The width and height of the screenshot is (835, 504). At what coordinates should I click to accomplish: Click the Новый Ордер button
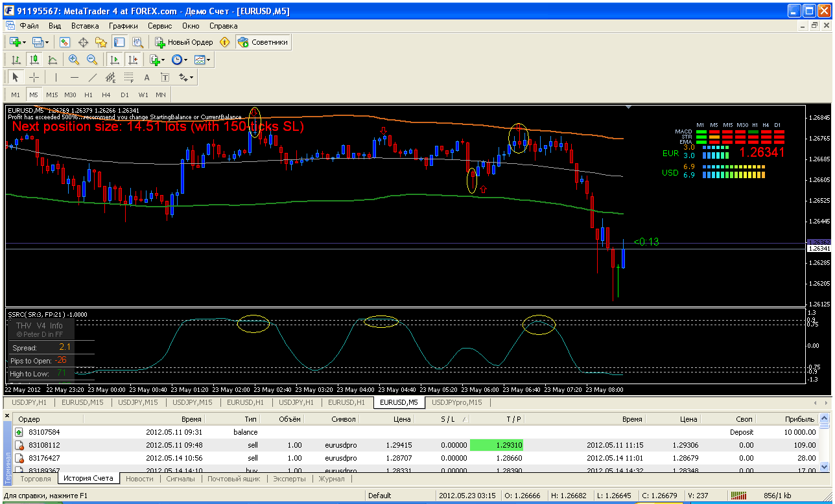pos(183,42)
